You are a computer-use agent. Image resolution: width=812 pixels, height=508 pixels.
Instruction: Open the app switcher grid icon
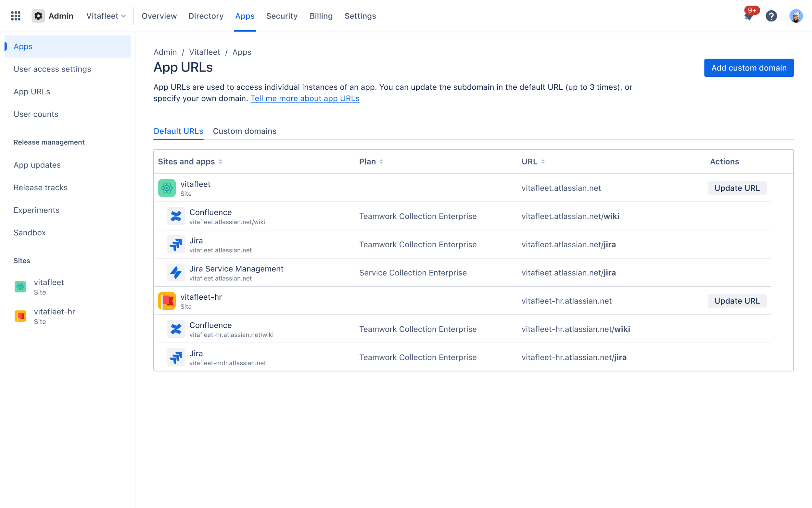[x=16, y=16]
